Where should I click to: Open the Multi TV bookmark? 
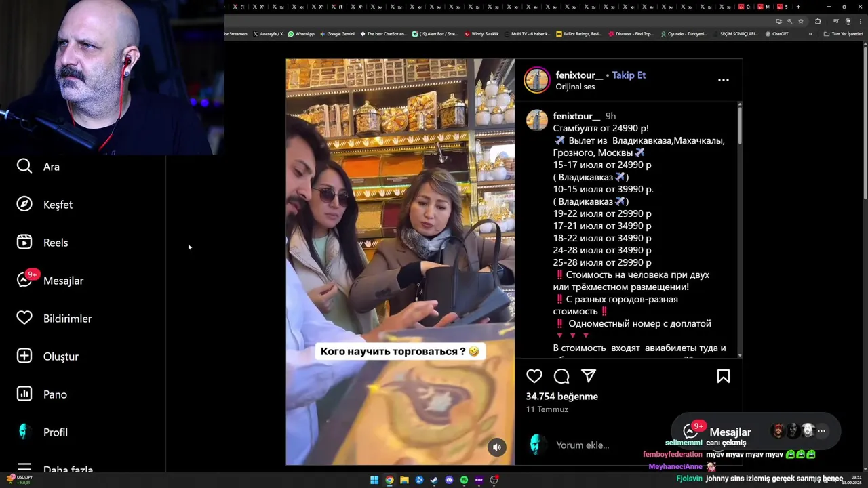(528, 33)
